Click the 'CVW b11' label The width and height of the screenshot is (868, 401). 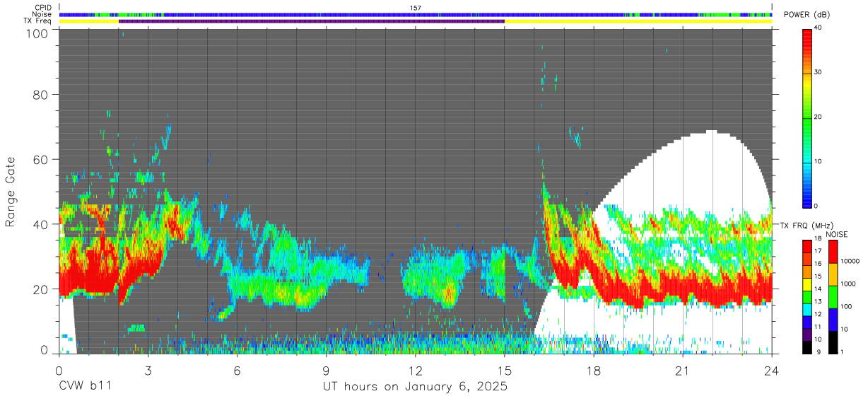coord(85,387)
